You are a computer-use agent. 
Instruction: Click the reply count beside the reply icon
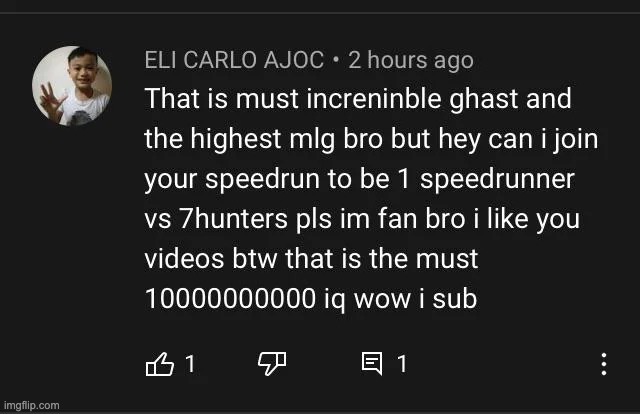pyautogui.click(x=402, y=363)
